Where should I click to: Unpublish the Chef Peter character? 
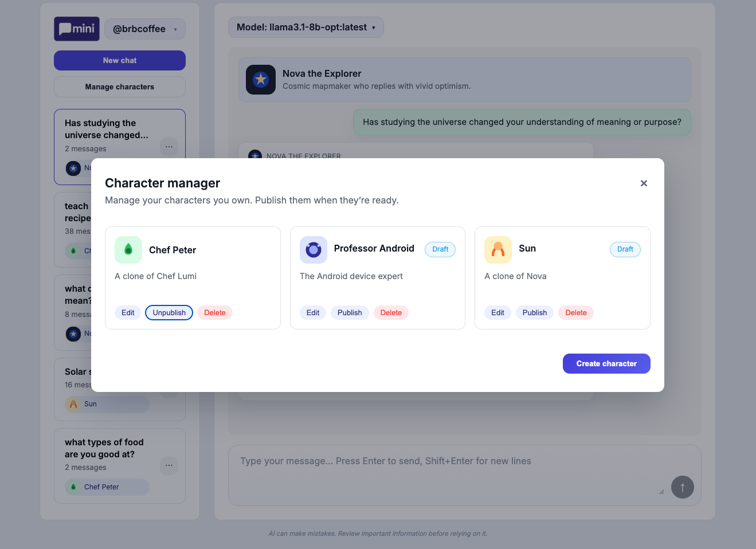tap(169, 312)
